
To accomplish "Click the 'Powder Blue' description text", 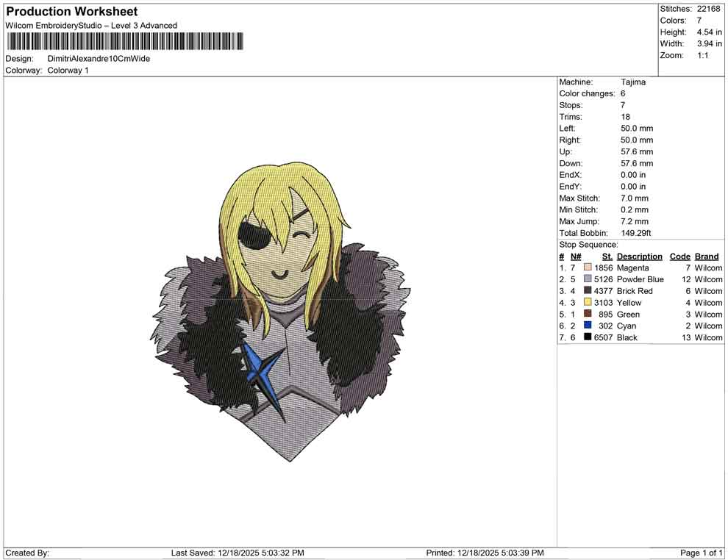I will pos(640,279).
